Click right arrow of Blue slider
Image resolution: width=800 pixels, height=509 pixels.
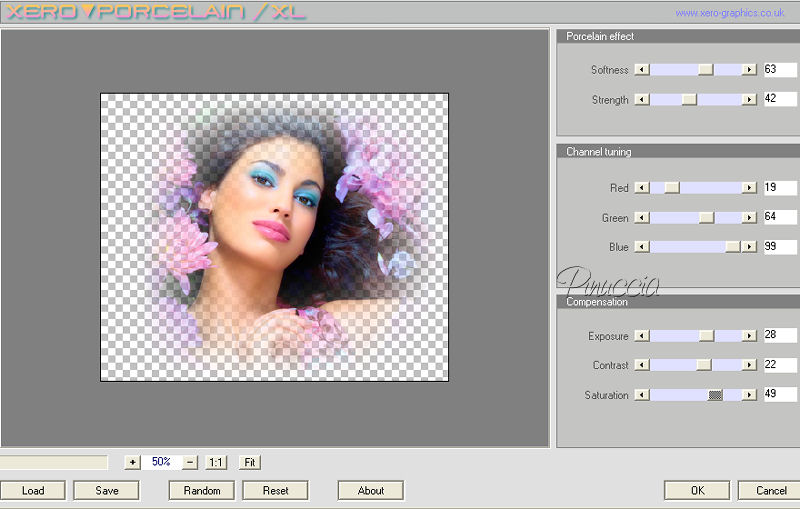[749, 247]
